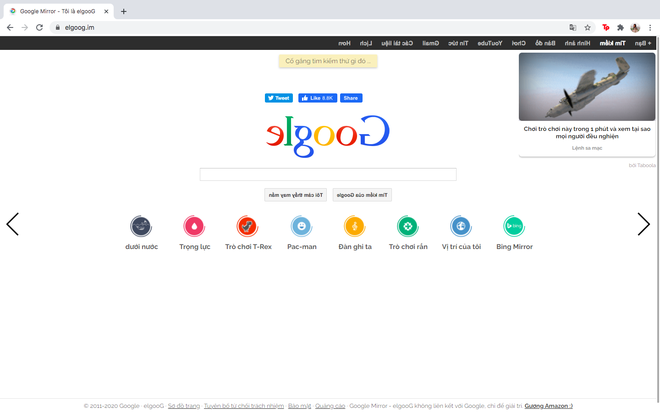Open Trò chơi T-Rex dinosaur icon
This screenshot has height=412, width=660.
248,226
